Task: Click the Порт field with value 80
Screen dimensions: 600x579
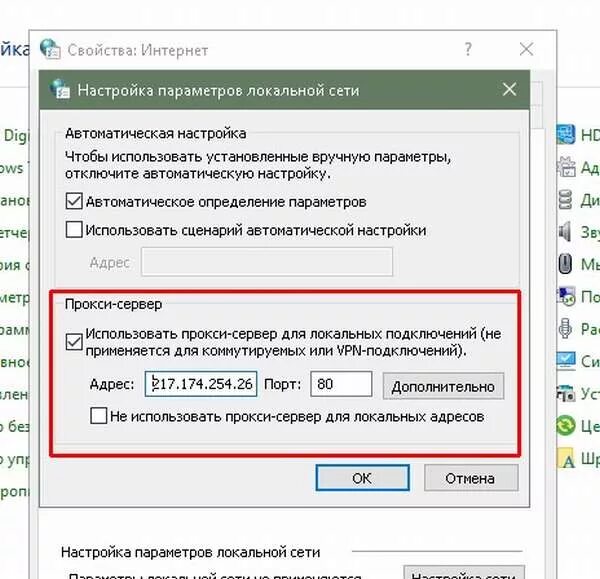Action: point(341,383)
